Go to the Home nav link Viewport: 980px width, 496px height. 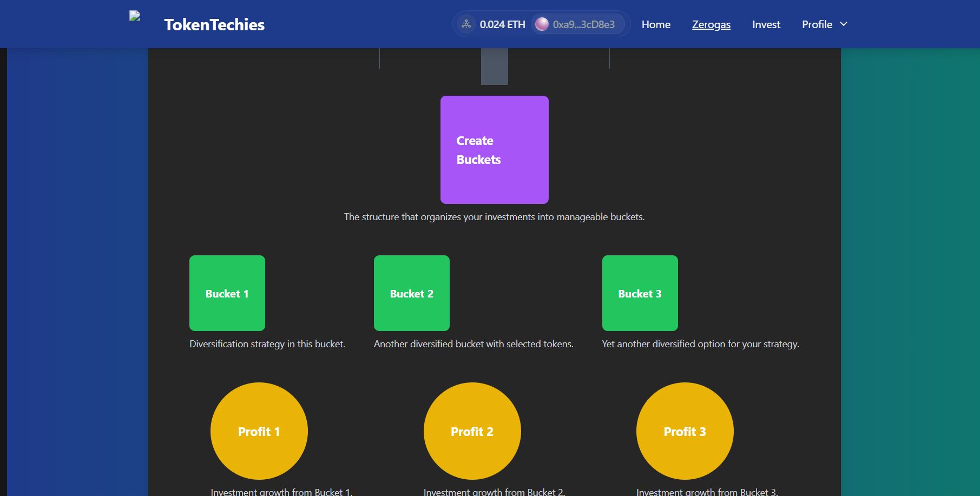(x=656, y=24)
